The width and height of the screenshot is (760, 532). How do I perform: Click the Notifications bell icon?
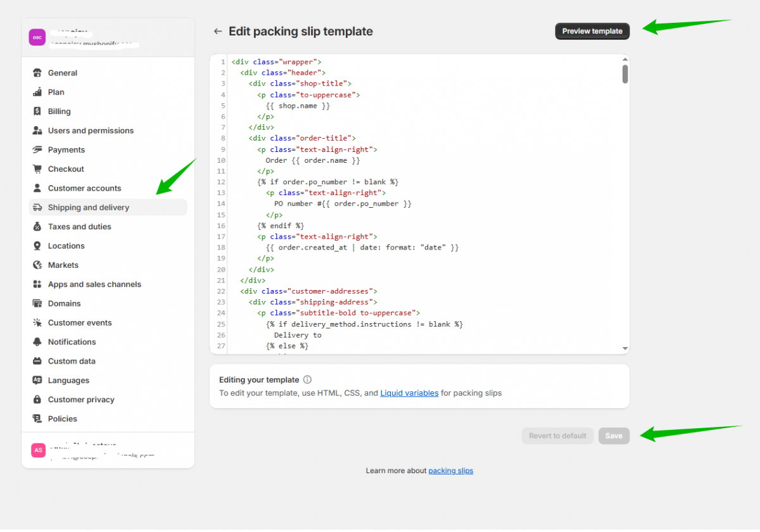37,341
